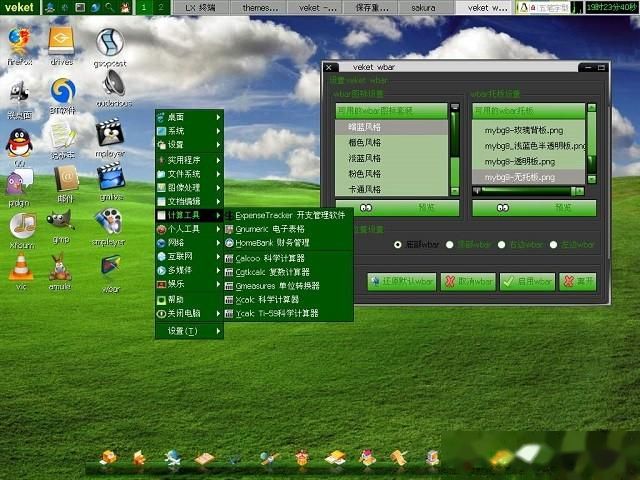Open the 帮助 menu entry
This screenshot has height=480, width=640.
[189, 300]
